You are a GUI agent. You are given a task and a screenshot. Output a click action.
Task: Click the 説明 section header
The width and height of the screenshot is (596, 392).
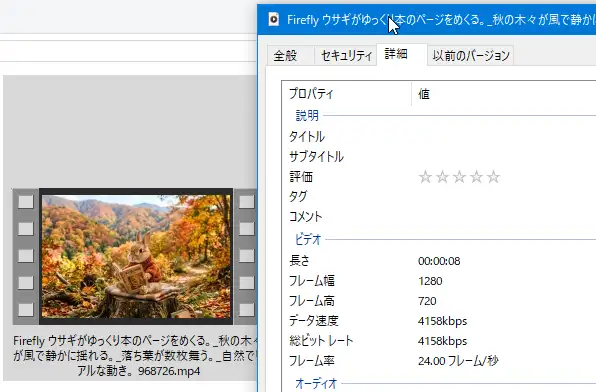point(307,116)
